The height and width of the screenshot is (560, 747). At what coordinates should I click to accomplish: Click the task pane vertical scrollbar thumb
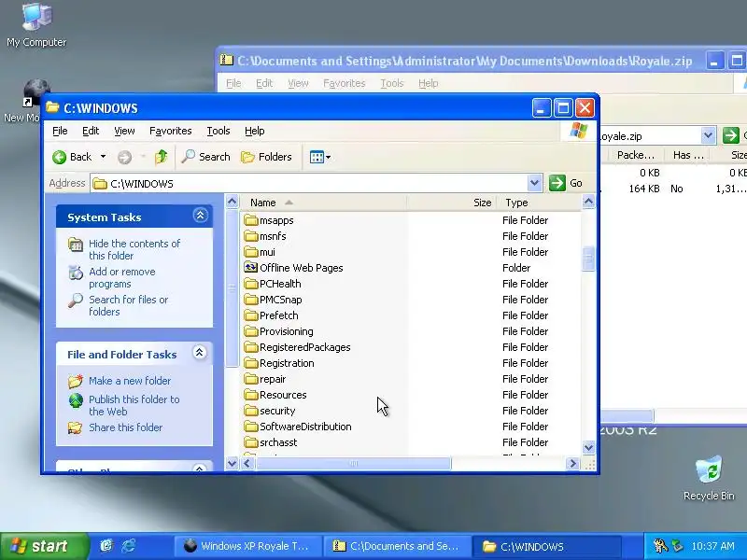pos(232,288)
